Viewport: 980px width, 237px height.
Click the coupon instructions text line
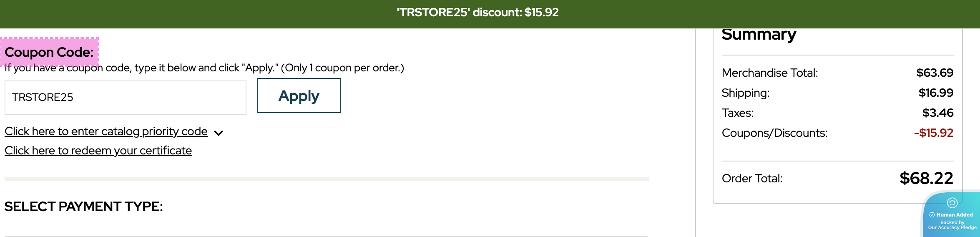[204, 68]
